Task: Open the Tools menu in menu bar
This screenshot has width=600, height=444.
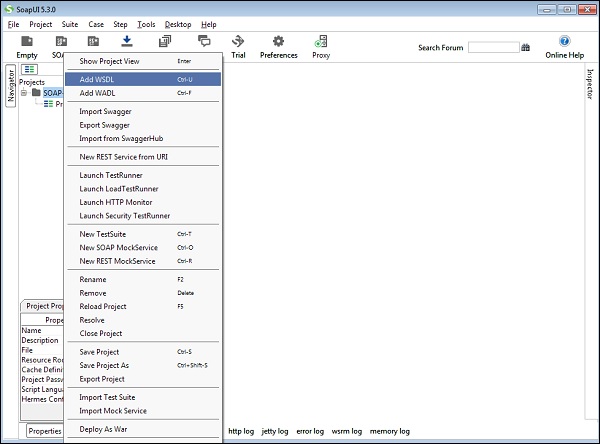Action: 146,24
